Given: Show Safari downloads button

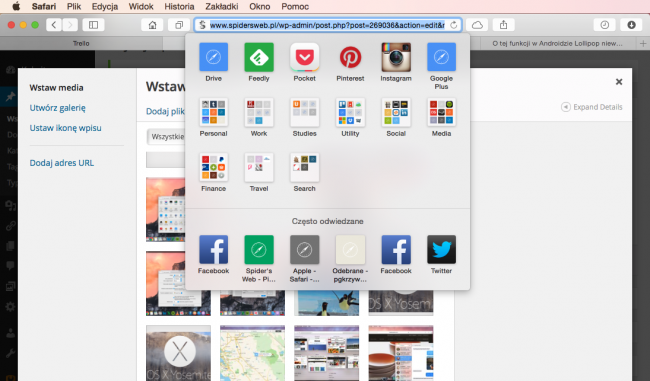Looking at the screenshot, I should 631,25.
